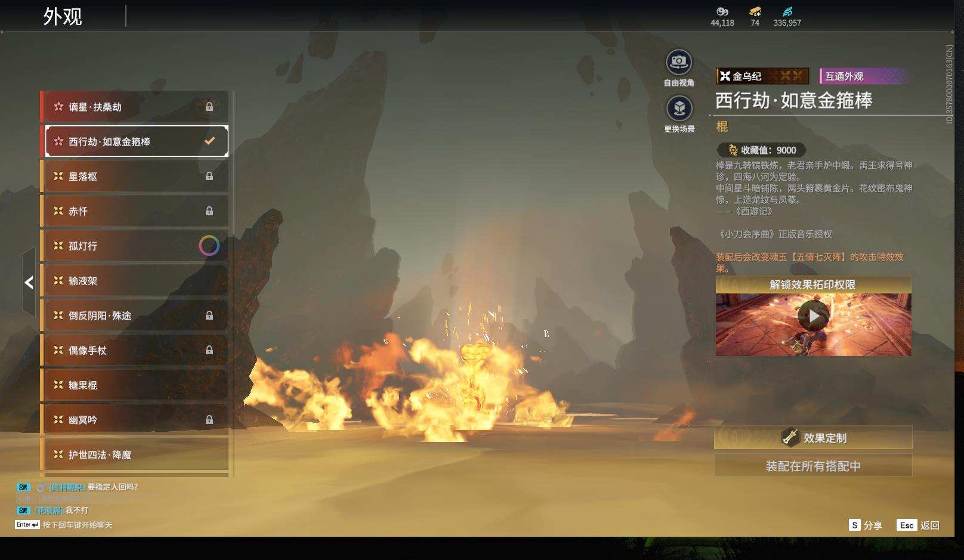Screen dimensions: 964x560
Task: Click the S 分享 share button
Action: 865,525
